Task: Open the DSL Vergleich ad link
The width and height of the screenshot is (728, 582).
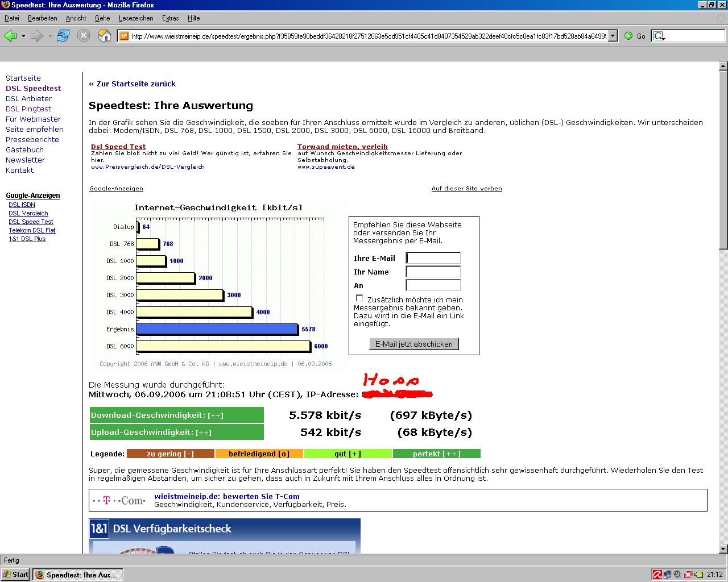Action: (28, 213)
